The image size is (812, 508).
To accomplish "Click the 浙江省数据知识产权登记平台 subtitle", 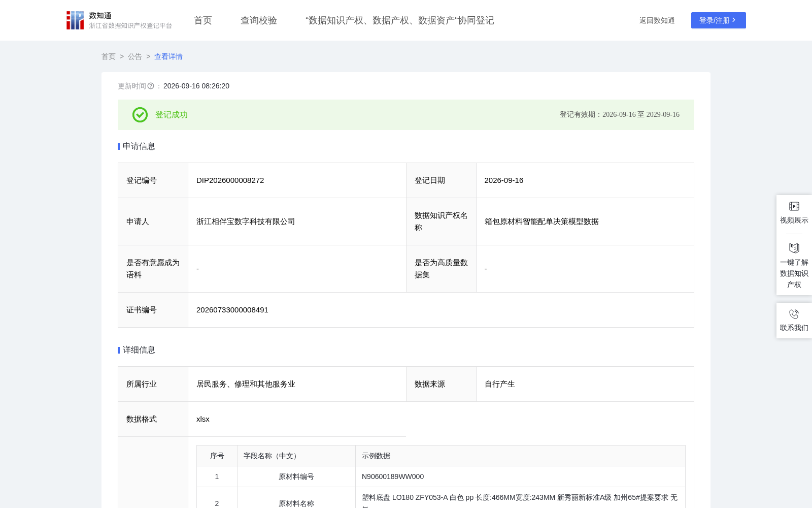I will click(x=130, y=25).
